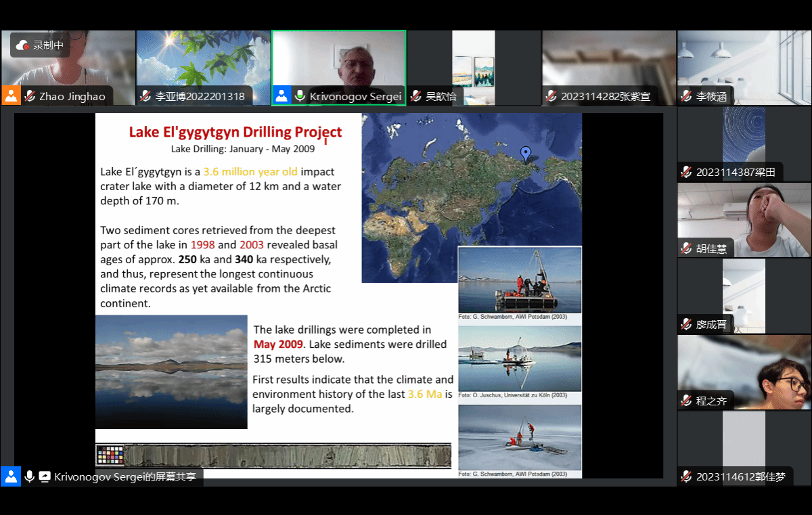Click the blue user icon in the screen share label
This screenshot has height=515, width=812.
11,476
